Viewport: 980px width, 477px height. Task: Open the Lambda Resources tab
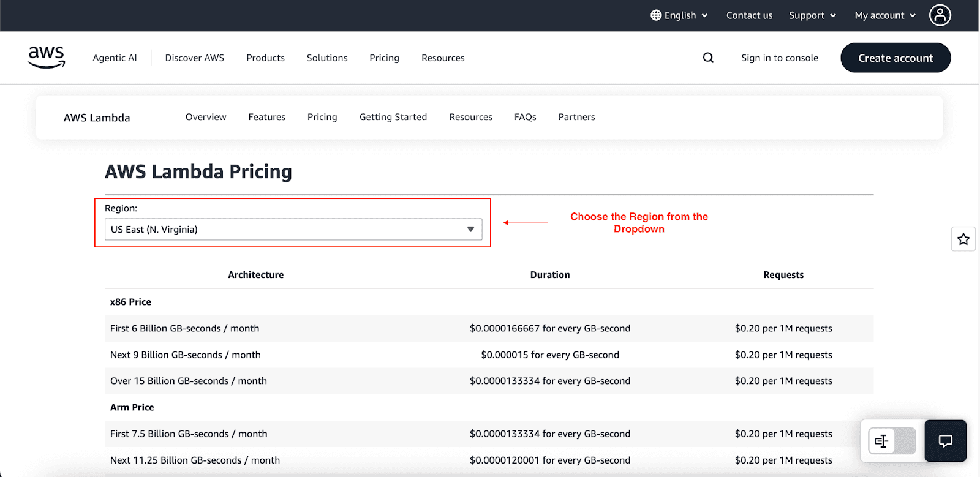pyautogui.click(x=470, y=117)
